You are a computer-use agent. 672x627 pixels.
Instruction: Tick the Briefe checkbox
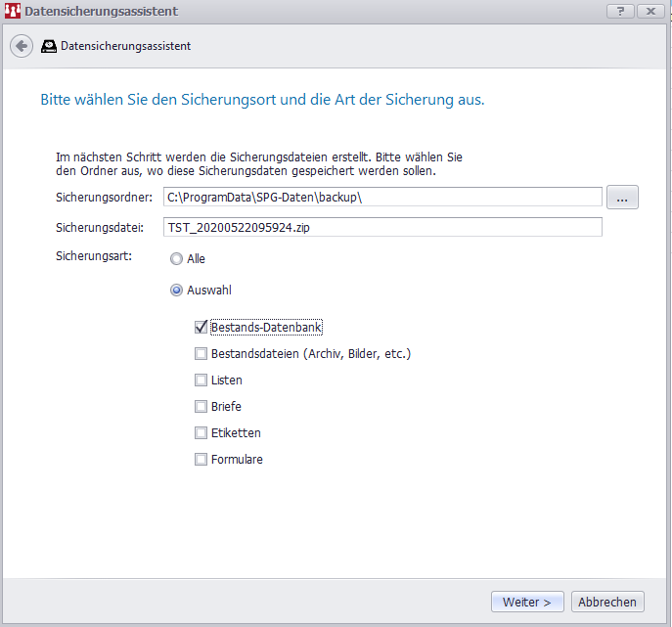coord(202,406)
